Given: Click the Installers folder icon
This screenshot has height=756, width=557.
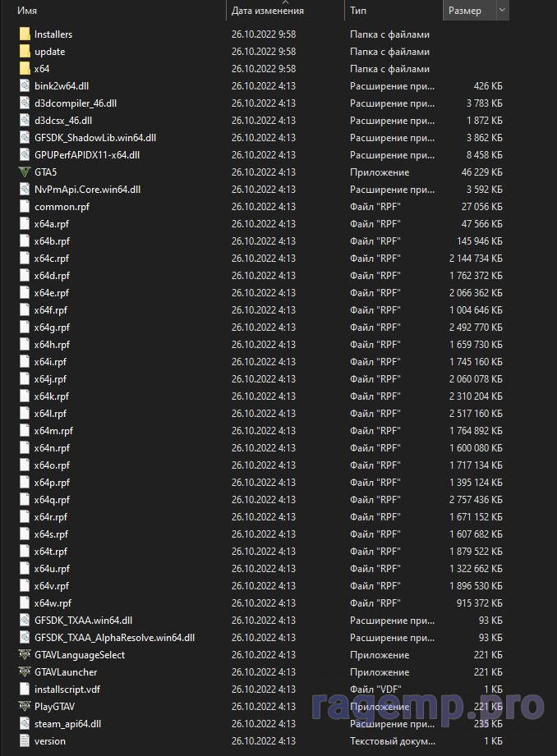Looking at the screenshot, I should coord(25,34).
